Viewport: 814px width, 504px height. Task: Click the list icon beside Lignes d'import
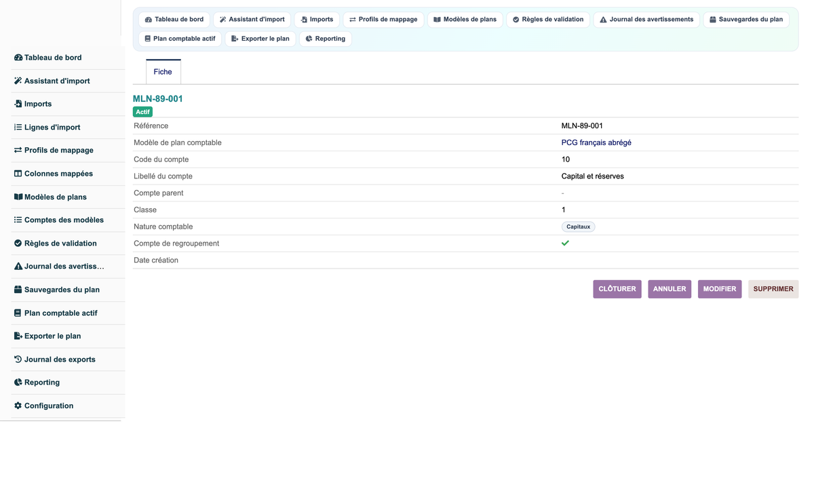point(18,127)
